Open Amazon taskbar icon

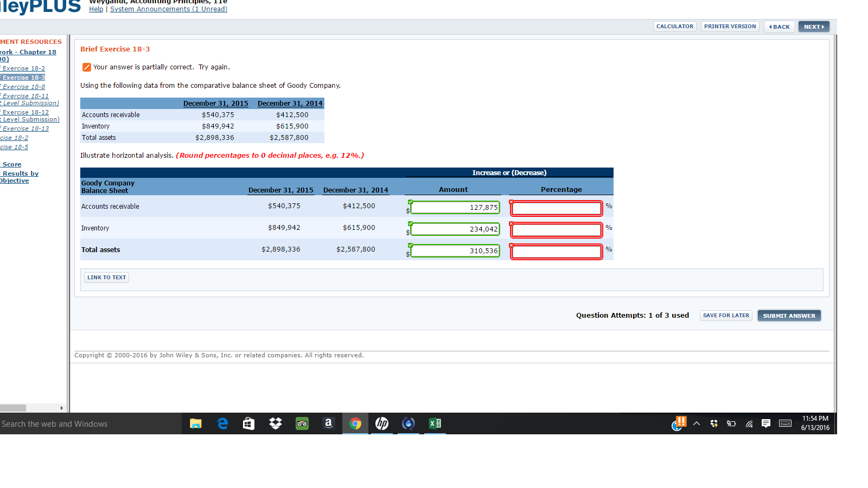(x=328, y=423)
